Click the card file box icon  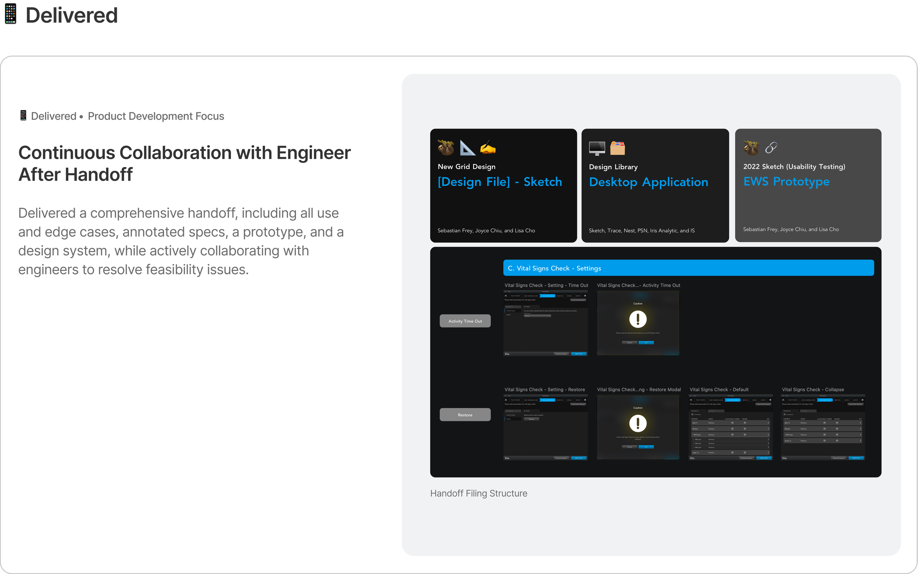[618, 148]
